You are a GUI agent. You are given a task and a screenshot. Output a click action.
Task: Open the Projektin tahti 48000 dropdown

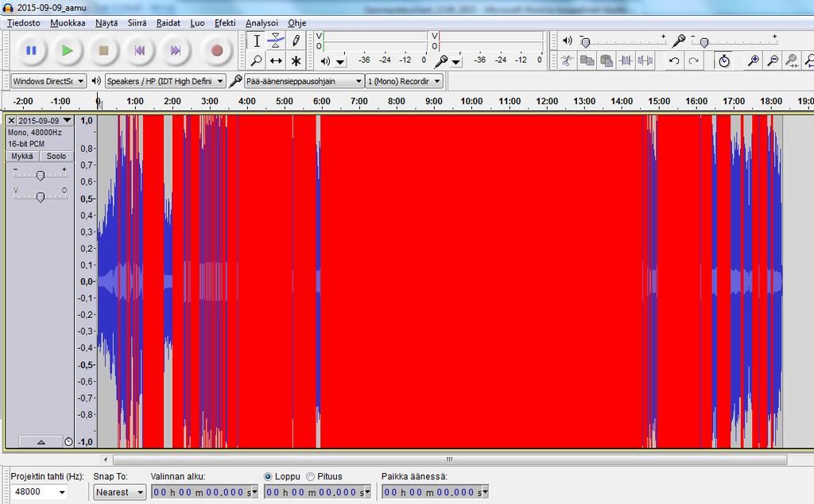click(x=40, y=491)
